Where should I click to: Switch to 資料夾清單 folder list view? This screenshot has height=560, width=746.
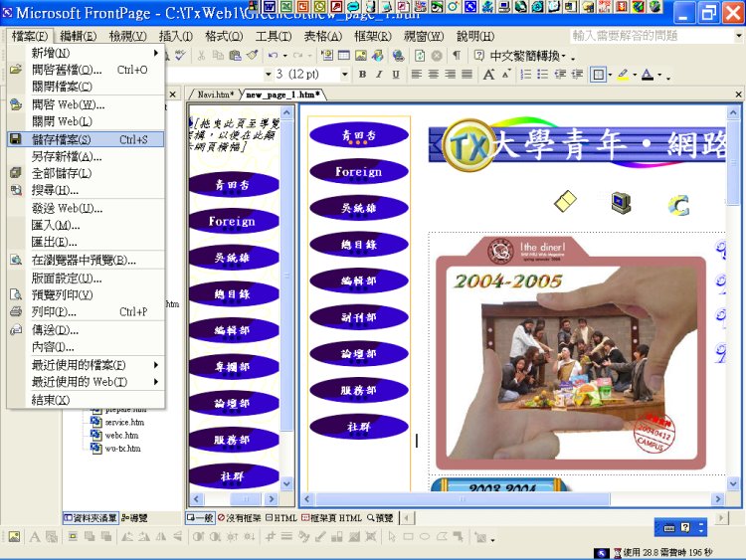[91, 518]
